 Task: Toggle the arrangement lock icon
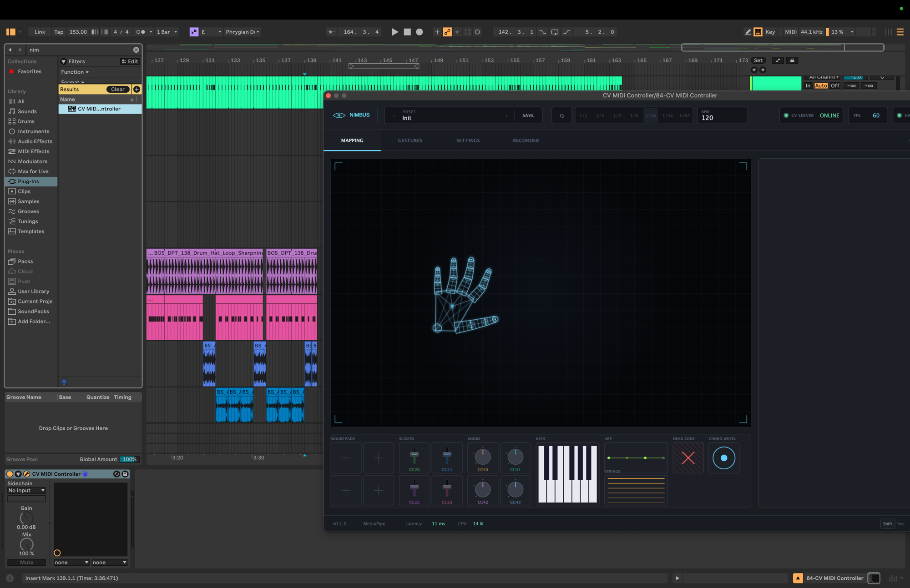click(792, 60)
